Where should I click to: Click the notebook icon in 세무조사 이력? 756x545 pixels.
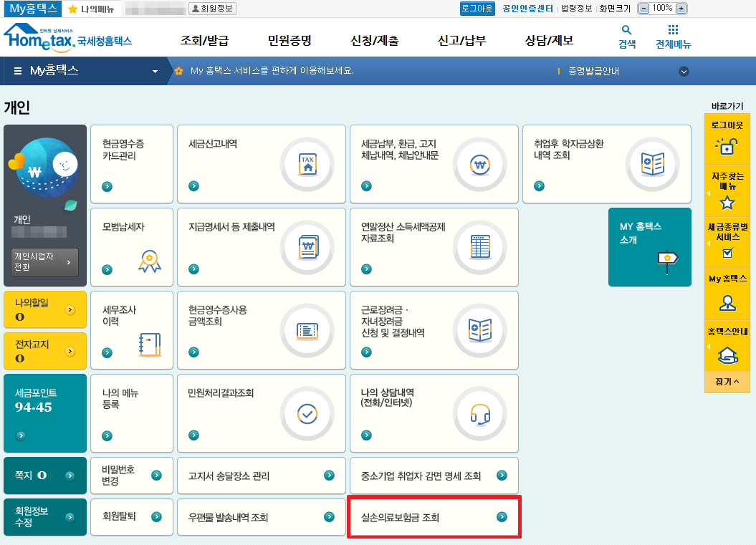(149, 344)
